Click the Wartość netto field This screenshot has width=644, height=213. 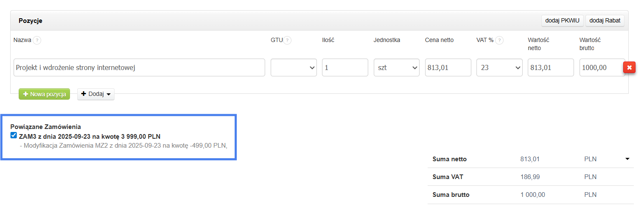point(550,67)
